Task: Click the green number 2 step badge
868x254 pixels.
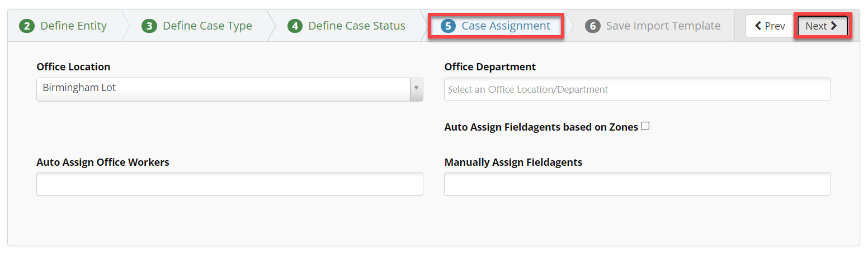Action: [x=27, y=26]
